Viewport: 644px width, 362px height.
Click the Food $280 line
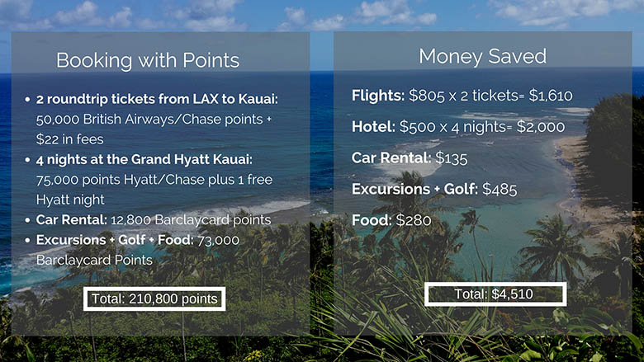click(x=391, y=220)
